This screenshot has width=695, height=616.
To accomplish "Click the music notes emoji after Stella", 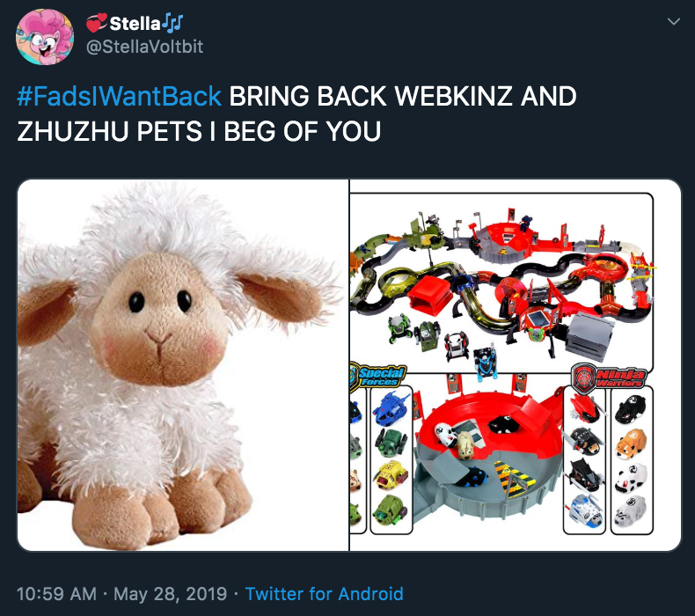I will tap(172, 22).
